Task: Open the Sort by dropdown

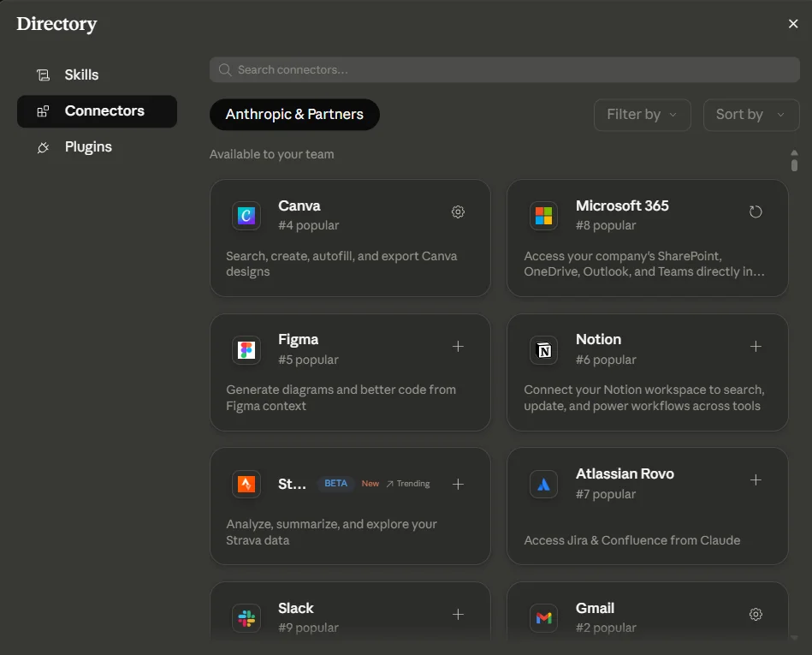Action: tap(751, 115)
